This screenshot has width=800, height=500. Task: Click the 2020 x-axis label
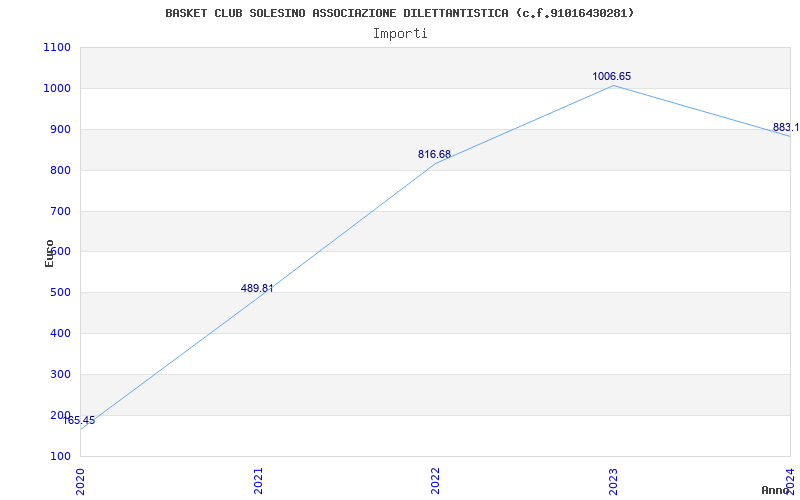pyautogui.click(x=81, y=481)
